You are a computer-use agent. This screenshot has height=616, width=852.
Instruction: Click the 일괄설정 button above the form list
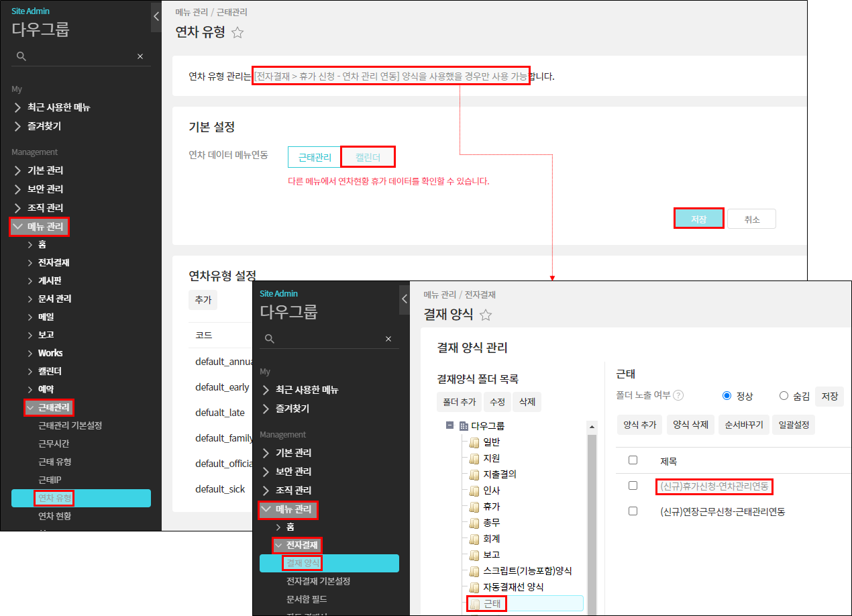tap(793, 425)
